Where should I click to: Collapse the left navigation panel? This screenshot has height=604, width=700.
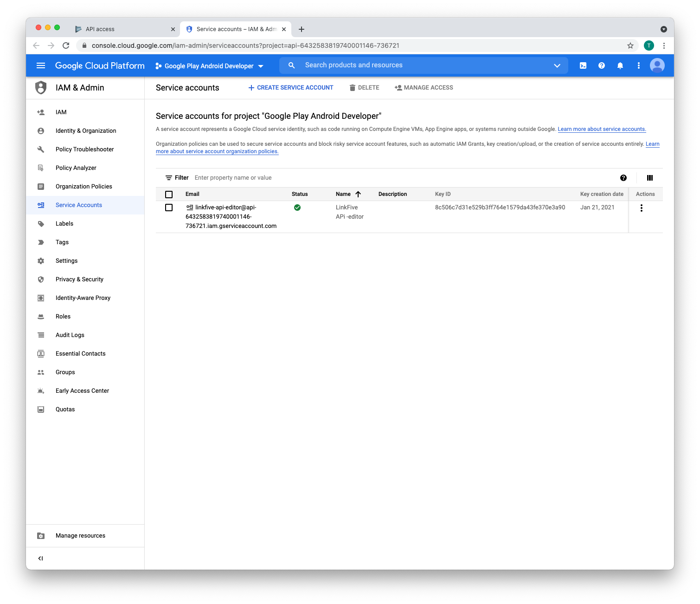[x=41, y=559]
